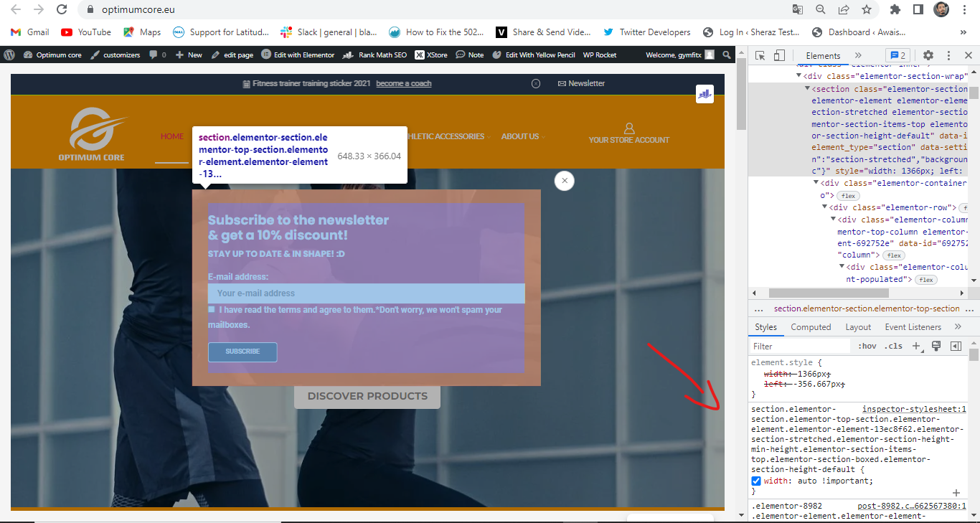Switch to the Computed tab
The image size is (980, 523).
(811, 327)
